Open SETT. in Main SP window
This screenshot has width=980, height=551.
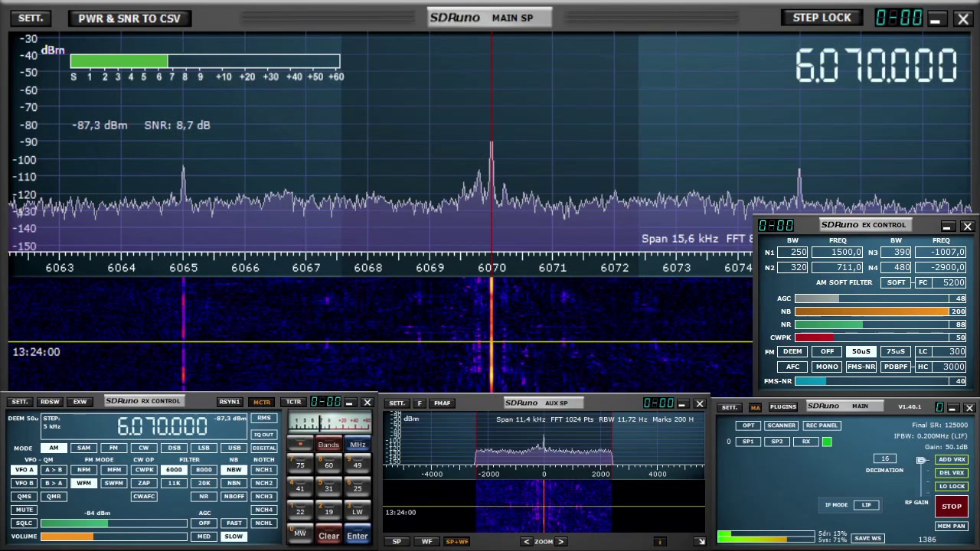(31, 18)
